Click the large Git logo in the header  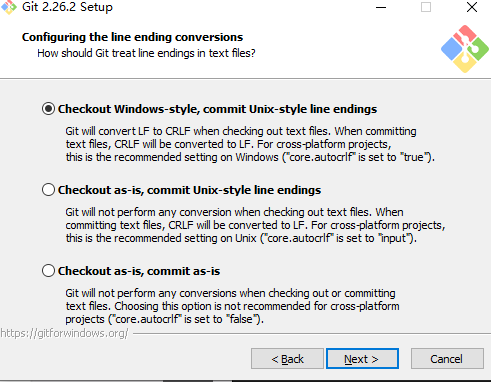[x=465, y=49]
